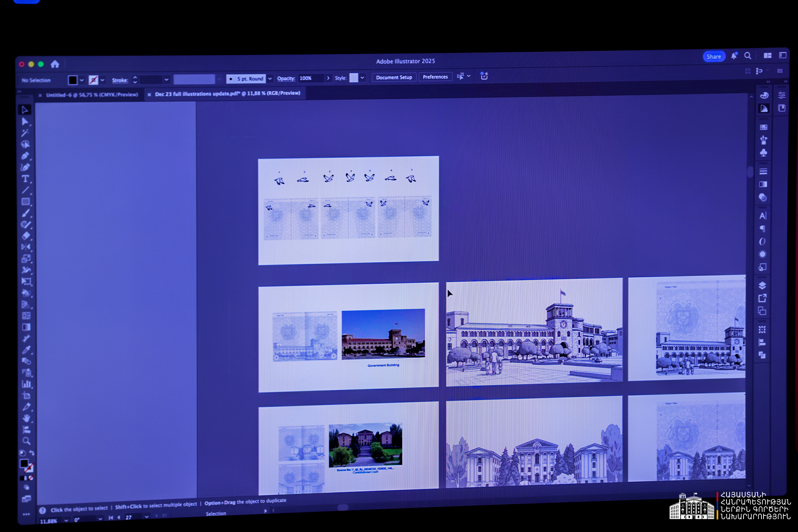The width and height of the screenshot is (798, 532).
Task: Open the Style dropdown
Action: tap(362, 78)
